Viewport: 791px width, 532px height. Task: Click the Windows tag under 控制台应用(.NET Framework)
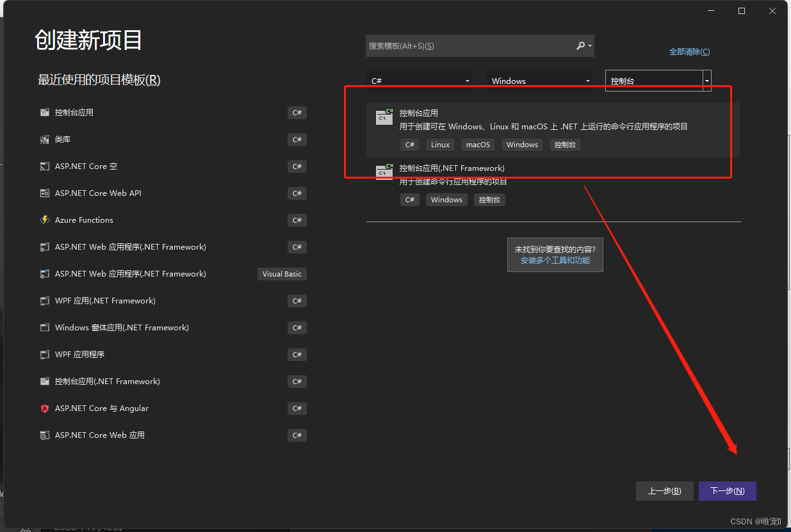[x=446, y=200]
